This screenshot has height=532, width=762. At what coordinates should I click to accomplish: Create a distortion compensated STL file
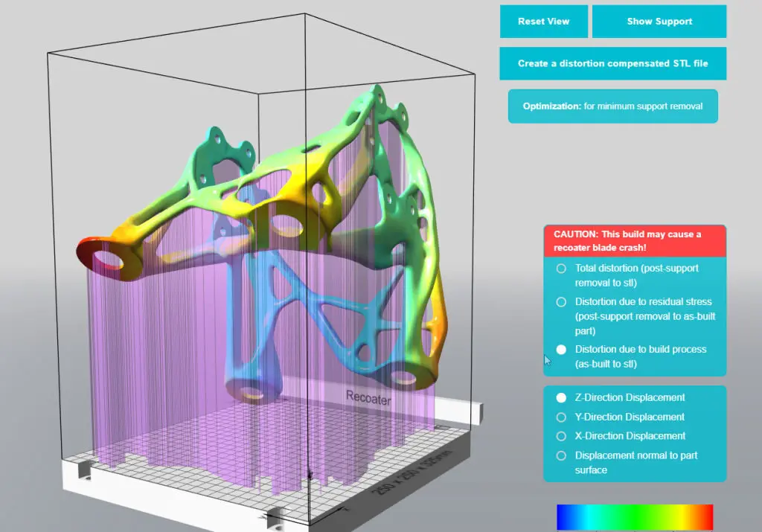click(x=612, y=63)
